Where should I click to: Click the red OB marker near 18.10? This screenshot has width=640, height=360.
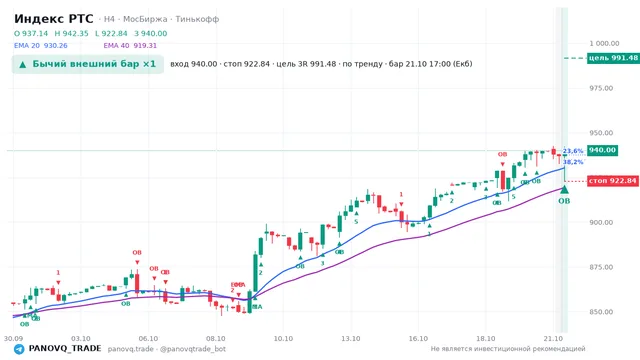[x=502, y=154]
